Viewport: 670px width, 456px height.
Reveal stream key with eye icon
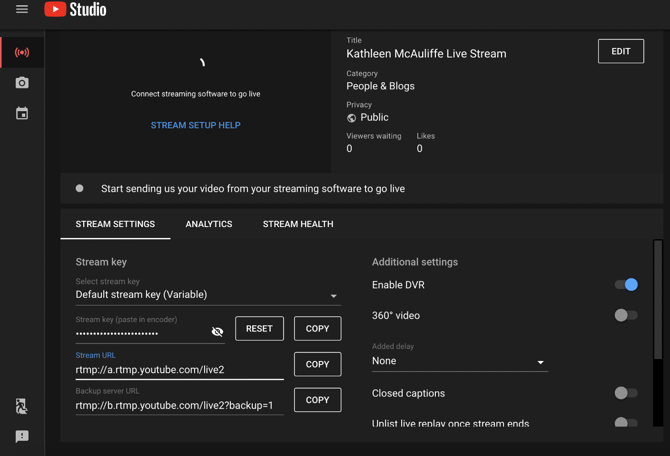(x=217, y=331)
